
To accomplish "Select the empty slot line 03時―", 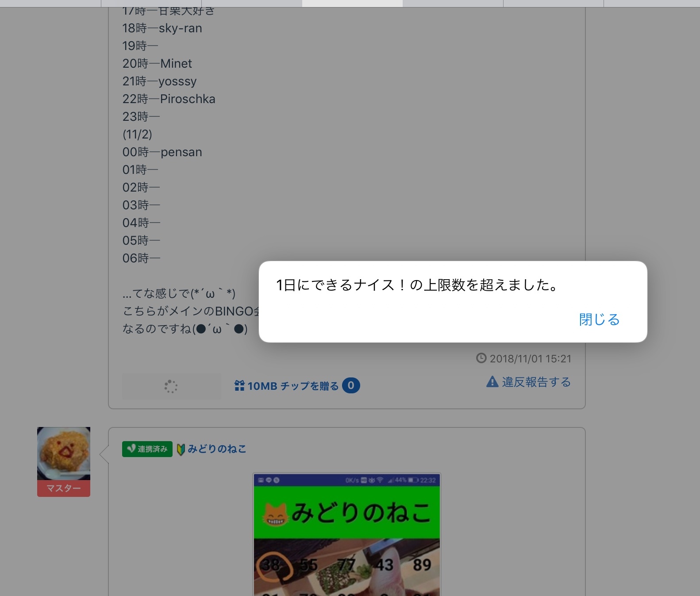I will pyautogui.click(x=141, y=205).
